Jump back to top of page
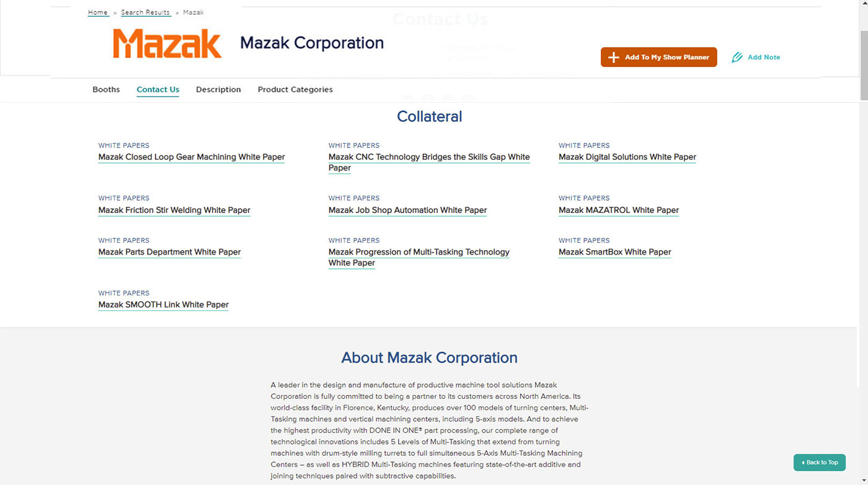This screenshot has width=868, height=485. click(x=819, y=462)
